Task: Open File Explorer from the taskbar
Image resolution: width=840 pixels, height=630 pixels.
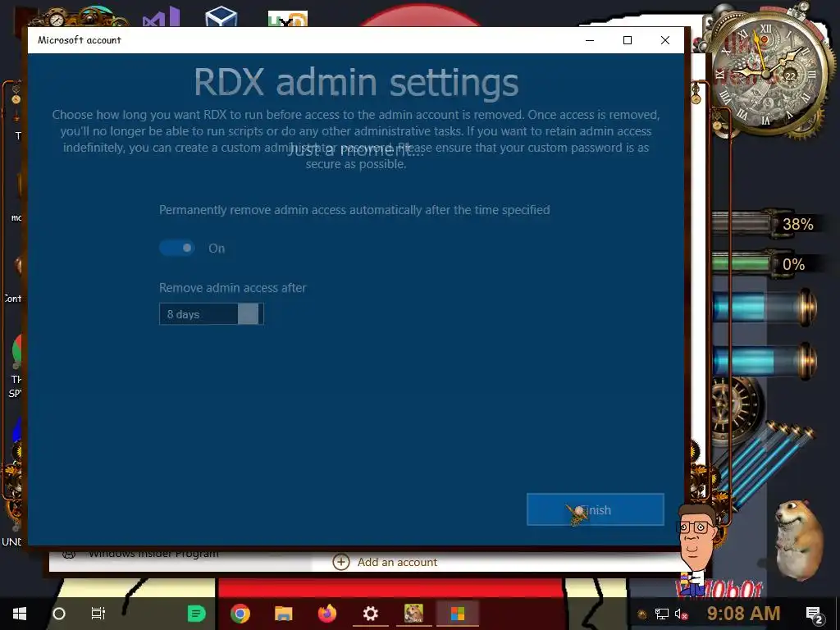Action: tap(283, 614)
